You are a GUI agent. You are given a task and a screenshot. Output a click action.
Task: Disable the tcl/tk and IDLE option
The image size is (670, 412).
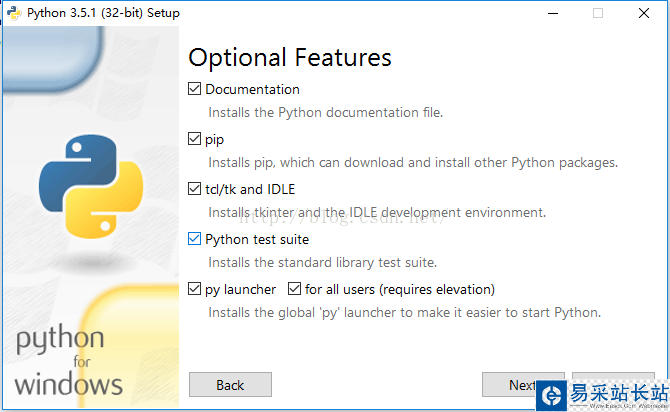click(194, 189)
